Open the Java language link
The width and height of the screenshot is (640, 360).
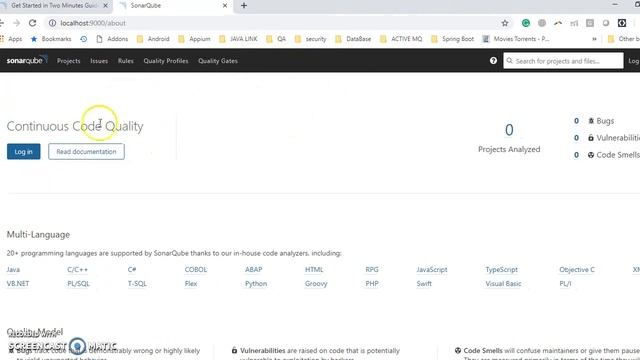(13, 270)
